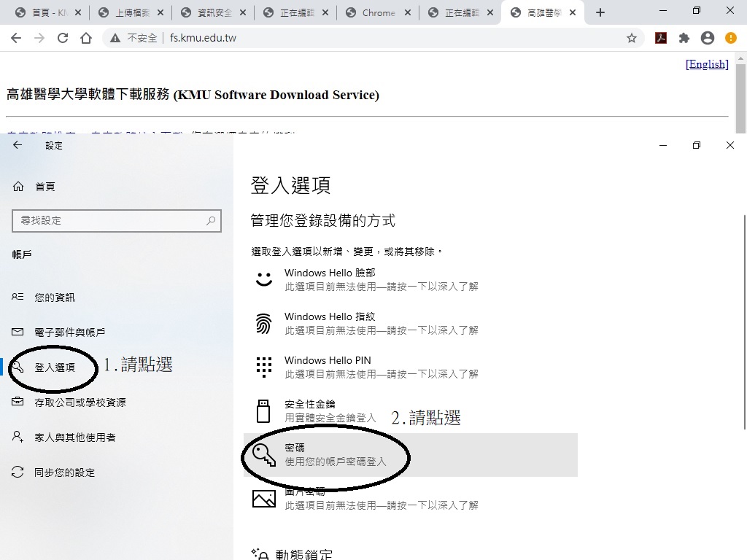The image size is (747, 560).
Task: Click the magnifier icon in 尋找設定 box
Action: [x=211, y=220]
